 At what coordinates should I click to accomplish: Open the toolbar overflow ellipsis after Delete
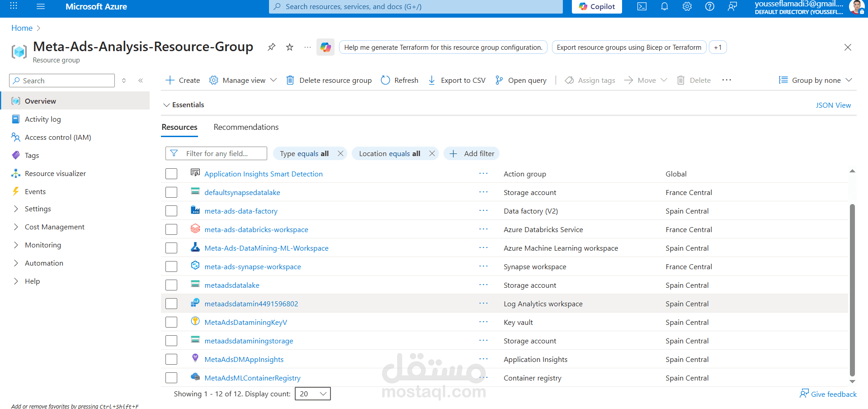click(x=726, y=80)
